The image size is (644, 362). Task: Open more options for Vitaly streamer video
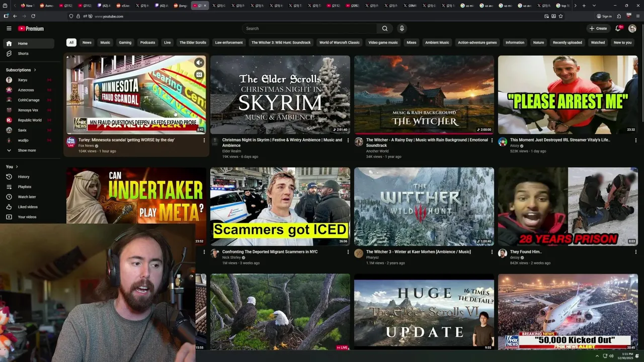pyautogui.click(x=635, y=140)
